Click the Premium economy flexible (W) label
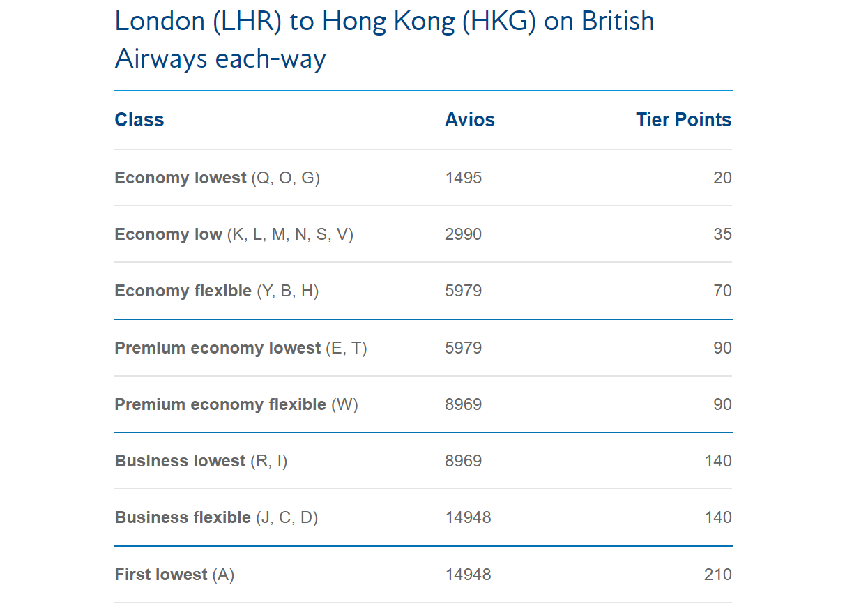The height and width of the screenshot is (608, 868). [x=236, y=404]
